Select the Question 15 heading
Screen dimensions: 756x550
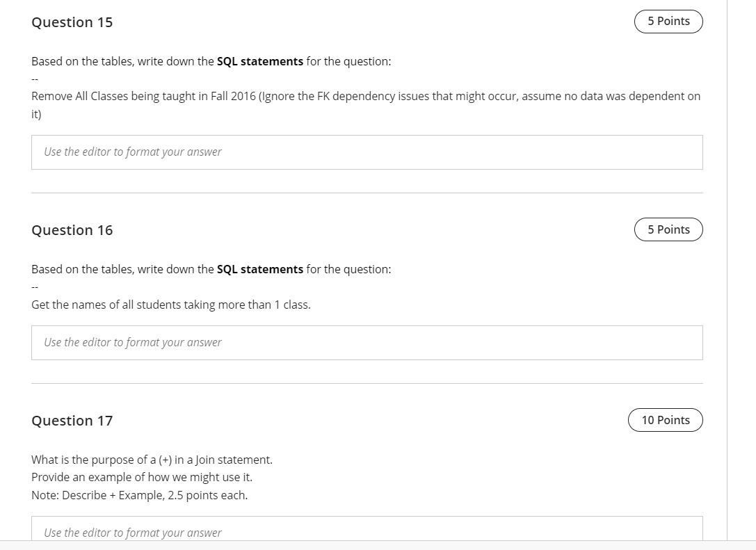click(x=72, y=22)
